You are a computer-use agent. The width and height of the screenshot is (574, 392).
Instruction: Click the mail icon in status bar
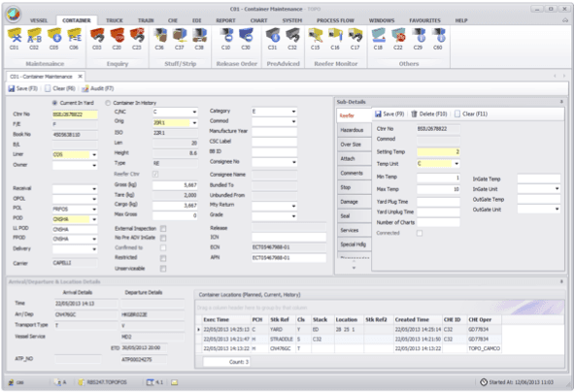click(x=175, y=382)
